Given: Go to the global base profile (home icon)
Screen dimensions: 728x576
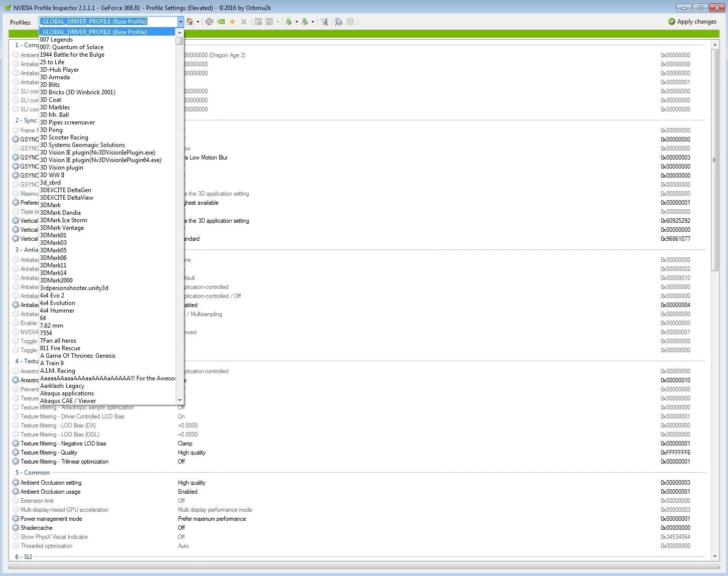Looking at the screenshot, I should point(190,22).
